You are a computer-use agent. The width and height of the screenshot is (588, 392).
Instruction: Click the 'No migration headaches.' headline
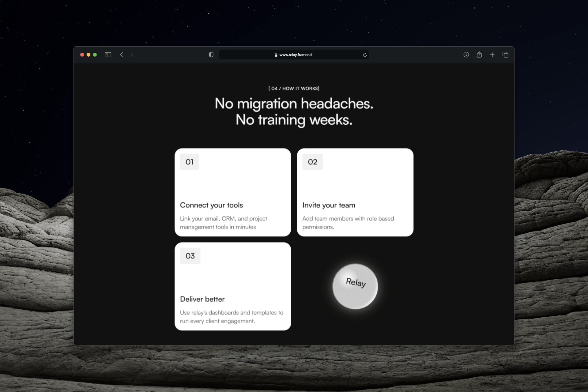294,104
